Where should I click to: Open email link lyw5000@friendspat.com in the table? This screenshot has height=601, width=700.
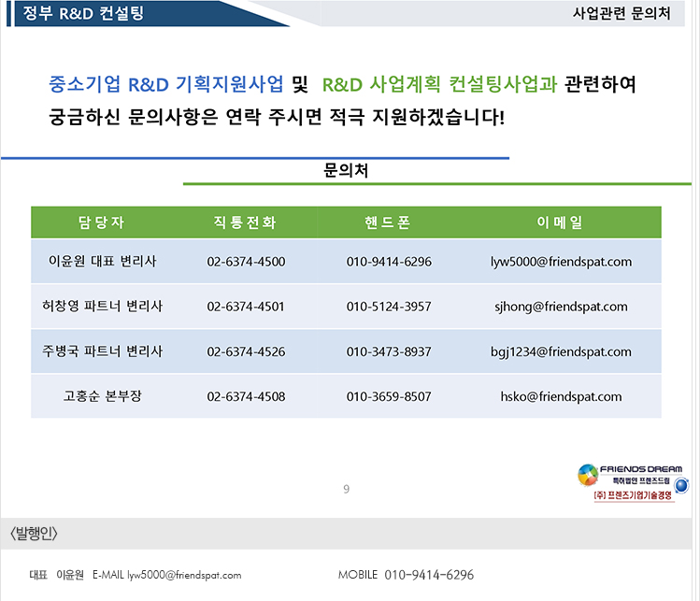click(x=561, y=262)
